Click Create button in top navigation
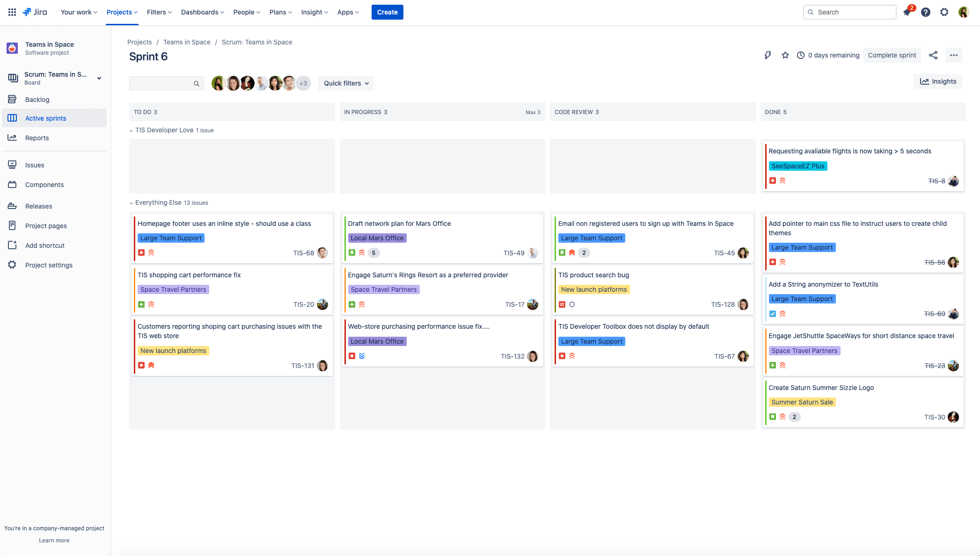Image resolution: width=980 pixels, height=556 pixels. pyautogui.click(x=387, y=12)
